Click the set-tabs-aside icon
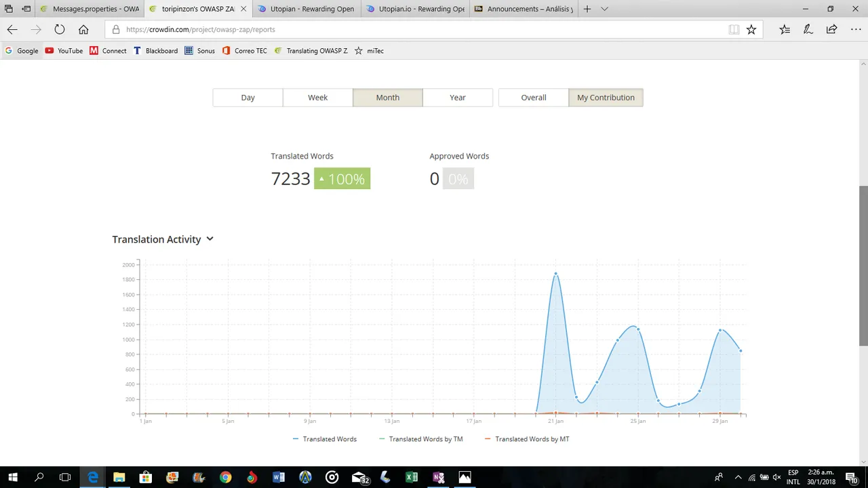Screen dimensions: 868x488 tap(26, 9)
